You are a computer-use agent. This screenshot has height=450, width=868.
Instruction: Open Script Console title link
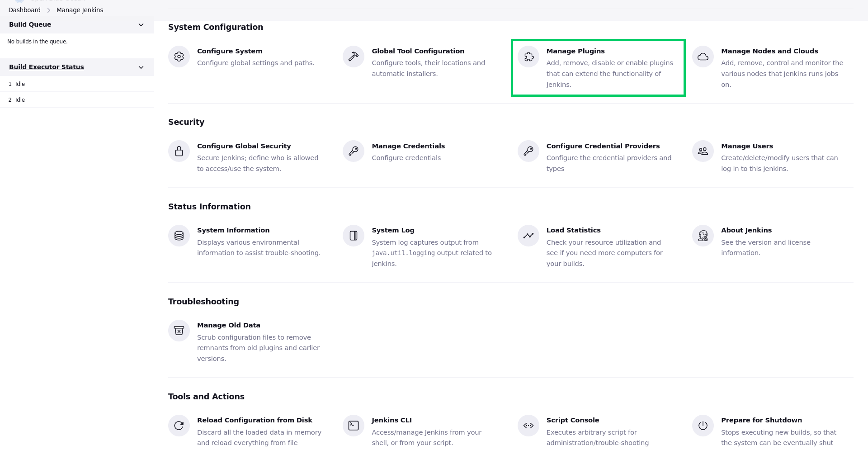click(x=573, y=420)
